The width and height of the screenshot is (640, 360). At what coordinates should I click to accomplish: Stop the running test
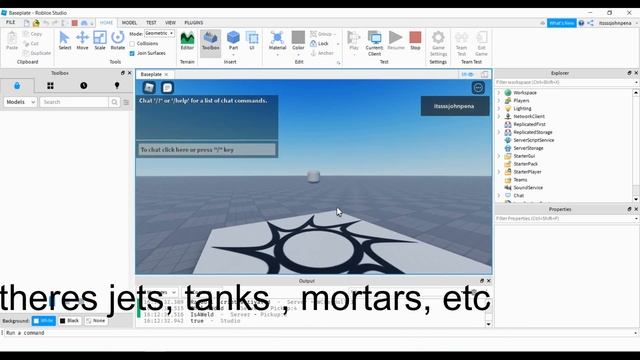(x=415, y=40)
